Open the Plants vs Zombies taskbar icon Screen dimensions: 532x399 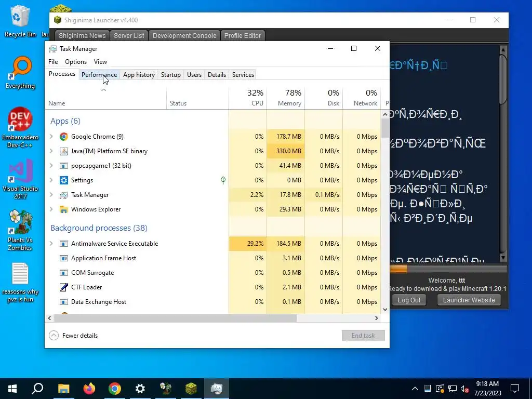[x=166, y=388]
